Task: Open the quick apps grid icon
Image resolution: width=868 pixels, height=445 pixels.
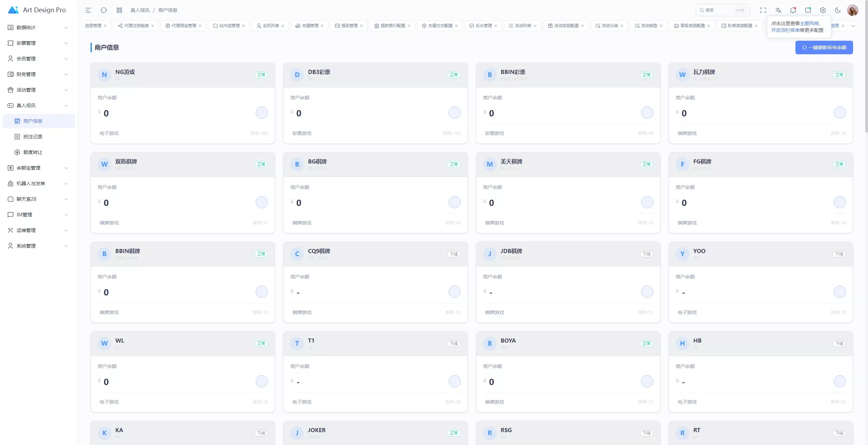Action: 119,10
